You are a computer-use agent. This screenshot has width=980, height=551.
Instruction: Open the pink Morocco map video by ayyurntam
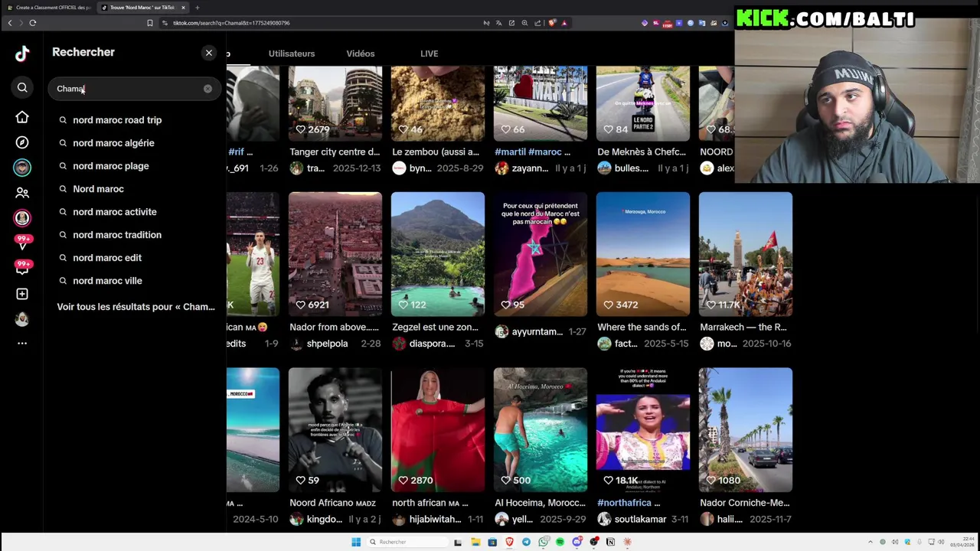click(541, 254)
